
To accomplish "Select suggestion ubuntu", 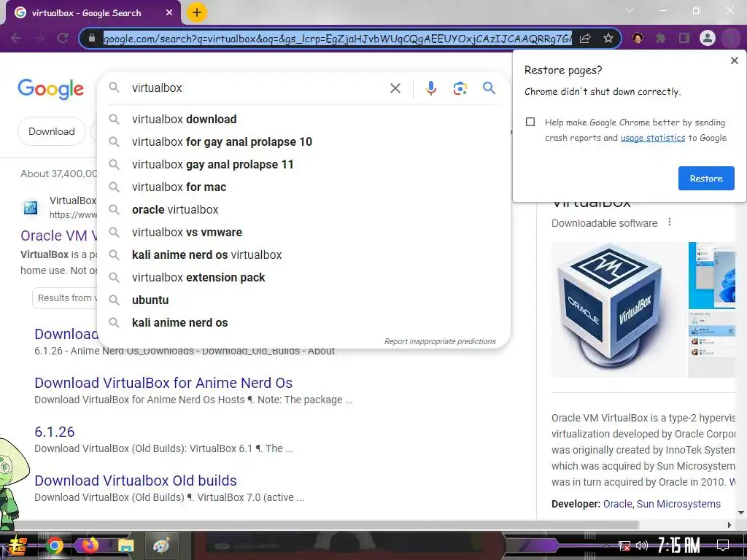I will tap(303, 300).
